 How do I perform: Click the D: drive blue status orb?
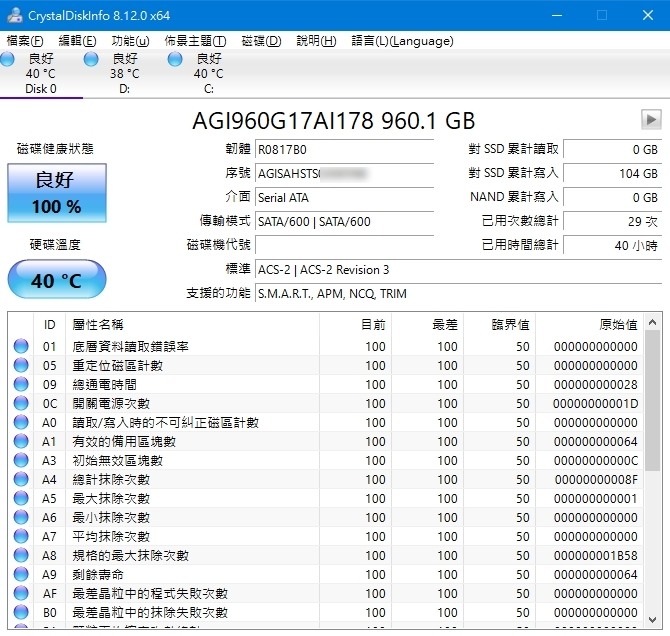coord(91,59)
